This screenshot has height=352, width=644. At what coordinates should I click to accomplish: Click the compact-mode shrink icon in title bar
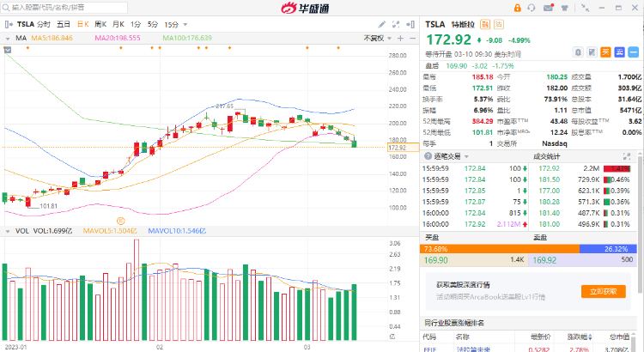(586, 8)
